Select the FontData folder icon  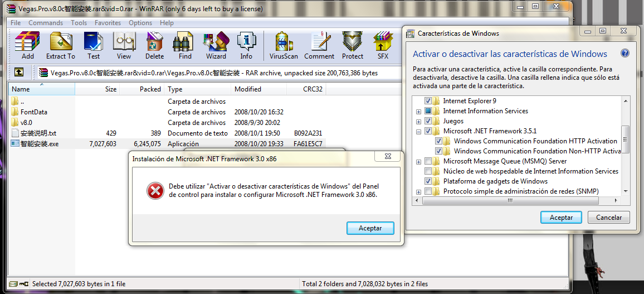15,112
